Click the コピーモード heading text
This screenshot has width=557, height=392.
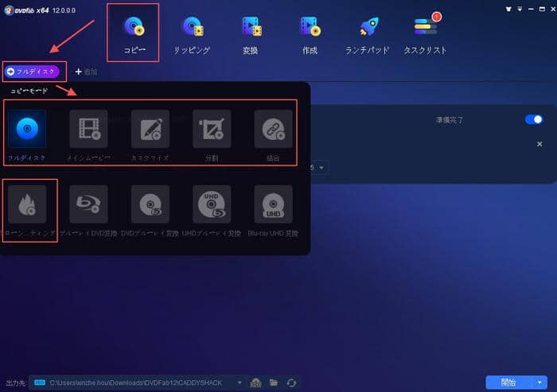point(29,91)
